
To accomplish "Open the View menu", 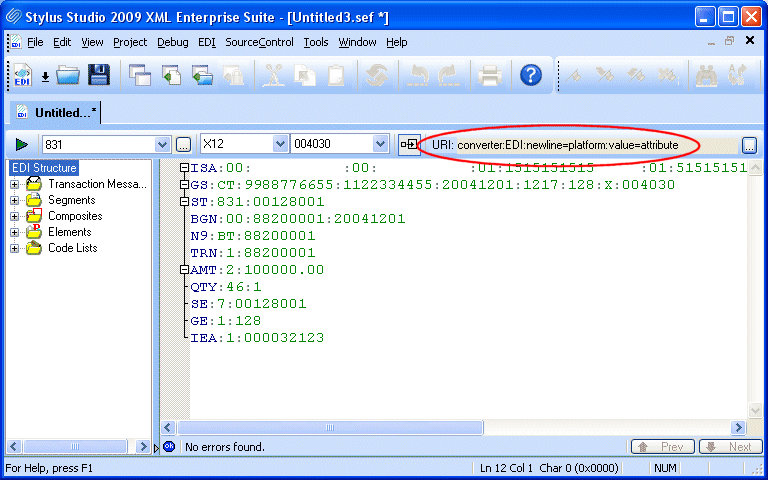I will (92, 42).
